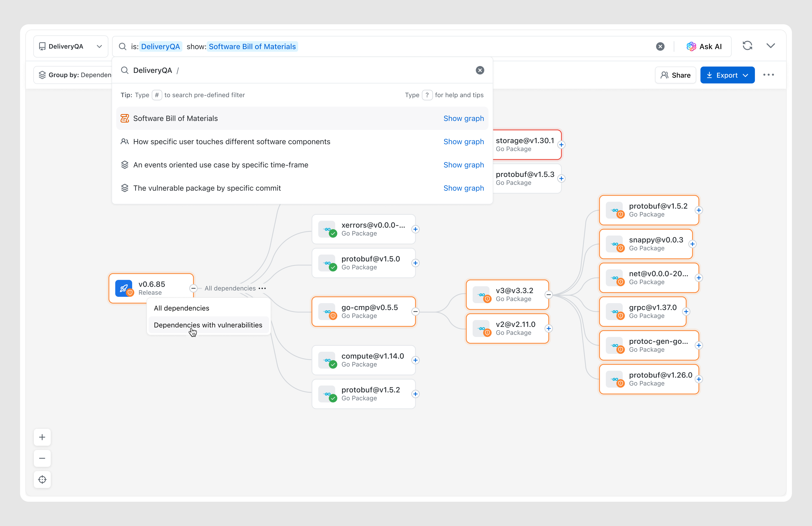Viewport: 812px width, 526px height.
Task: Collapse the go-cmp@v0.5.5 node
Action: point(415,312)
